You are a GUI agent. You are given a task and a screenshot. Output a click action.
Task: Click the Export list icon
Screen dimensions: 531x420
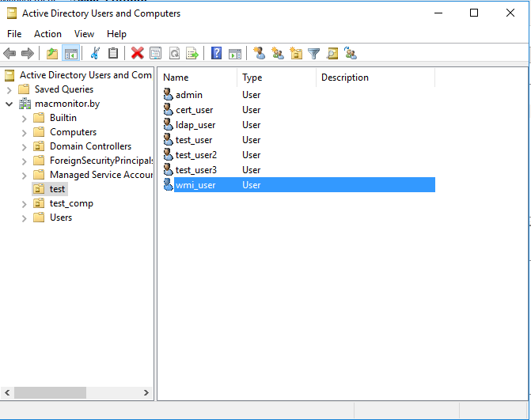click(192, 53)
